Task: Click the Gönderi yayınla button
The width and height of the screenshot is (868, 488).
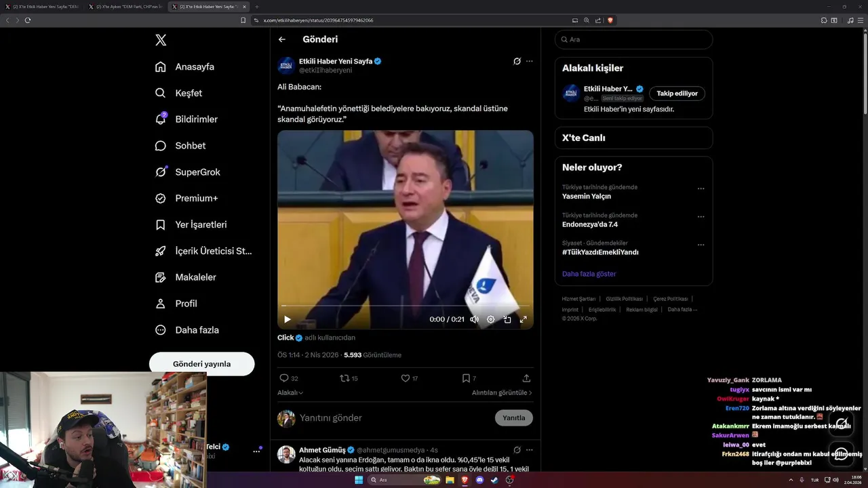Action: coord(201,364)
